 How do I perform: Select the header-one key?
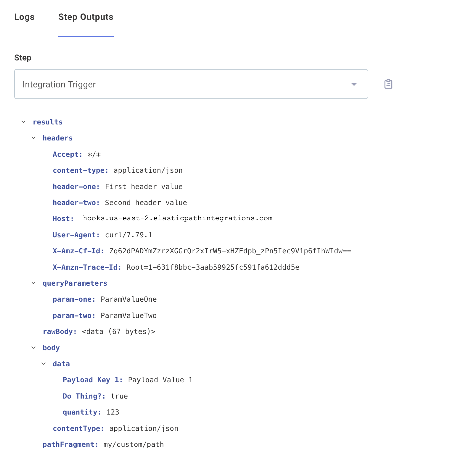click(76, 187)
